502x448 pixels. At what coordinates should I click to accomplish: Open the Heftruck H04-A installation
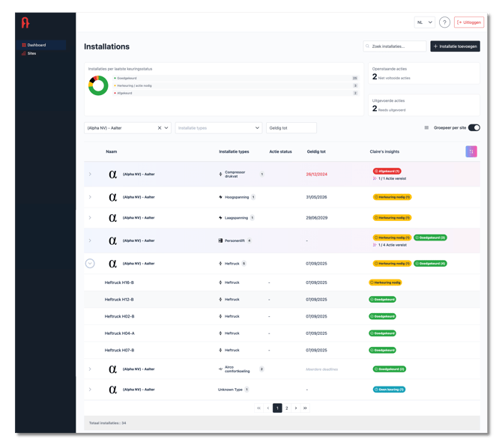pyautogui.click(x=119, y=333)
